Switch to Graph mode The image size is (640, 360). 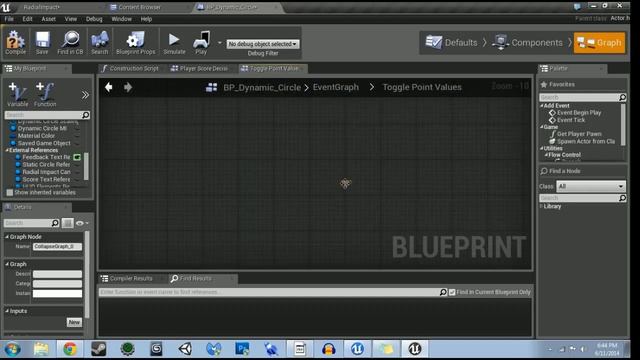pos(599,42)
